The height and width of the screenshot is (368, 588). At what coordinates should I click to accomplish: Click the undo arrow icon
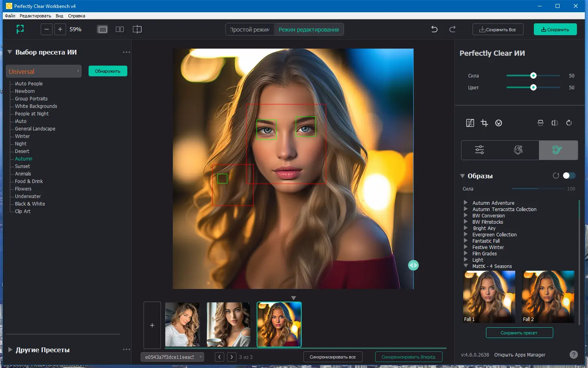434,29
